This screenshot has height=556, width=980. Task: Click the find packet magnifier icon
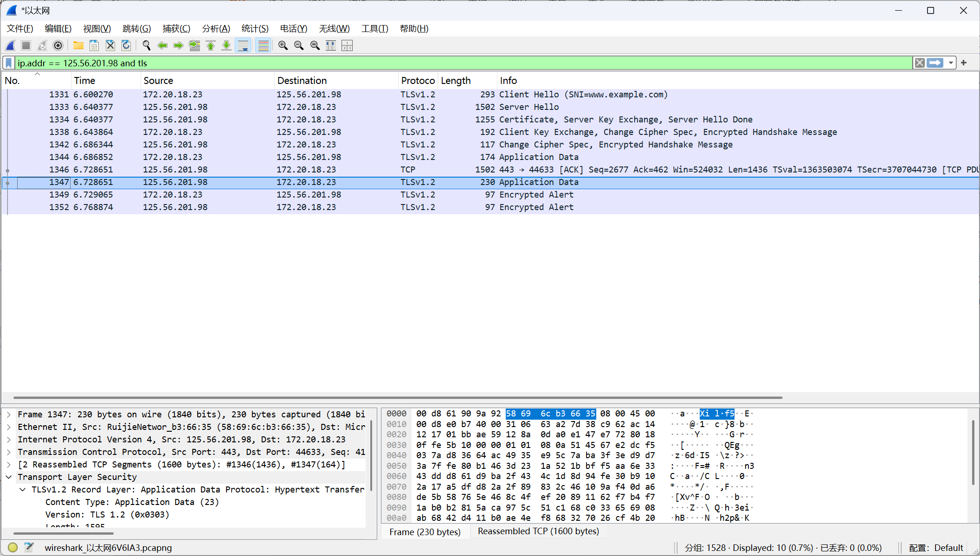[147, 45]
